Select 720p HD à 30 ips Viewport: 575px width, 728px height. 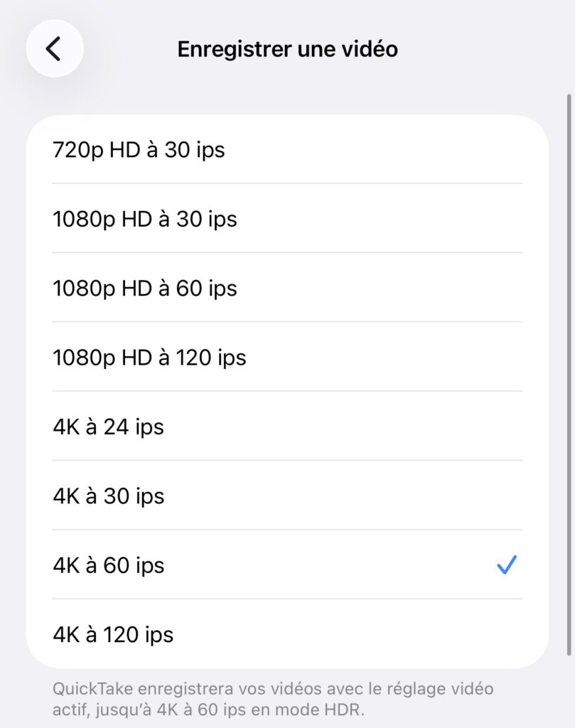[x=139, y=150]
